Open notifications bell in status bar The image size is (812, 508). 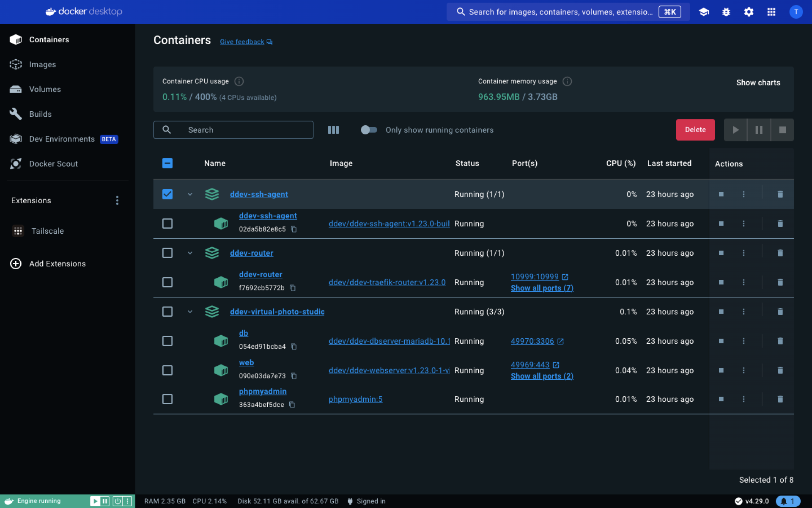788,501
